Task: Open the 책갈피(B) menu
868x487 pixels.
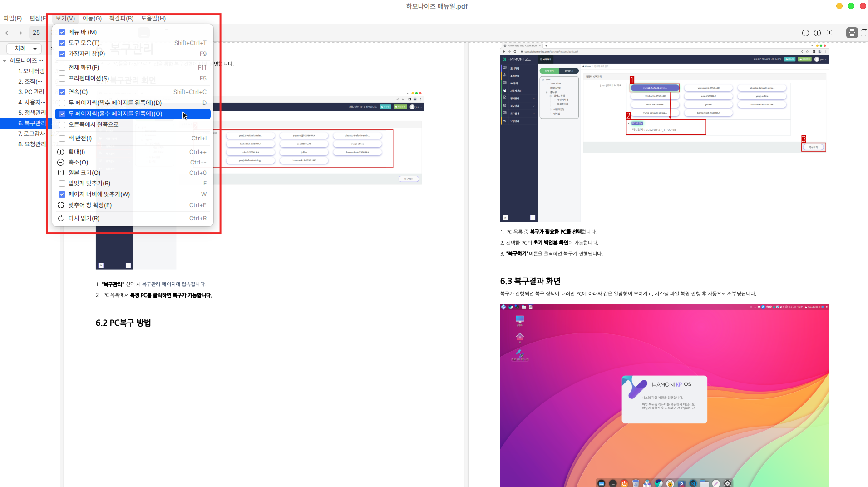Action: click(x=121, y=18)
